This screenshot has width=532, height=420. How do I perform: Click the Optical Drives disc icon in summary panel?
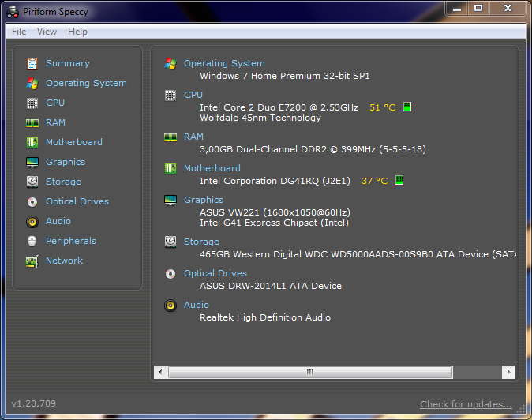pos(170,274)
